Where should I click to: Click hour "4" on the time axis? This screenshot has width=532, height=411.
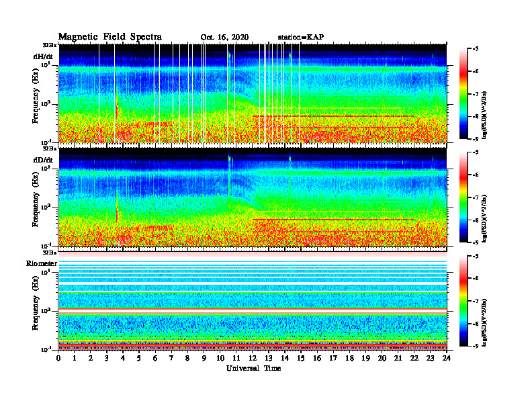[123, 358]
